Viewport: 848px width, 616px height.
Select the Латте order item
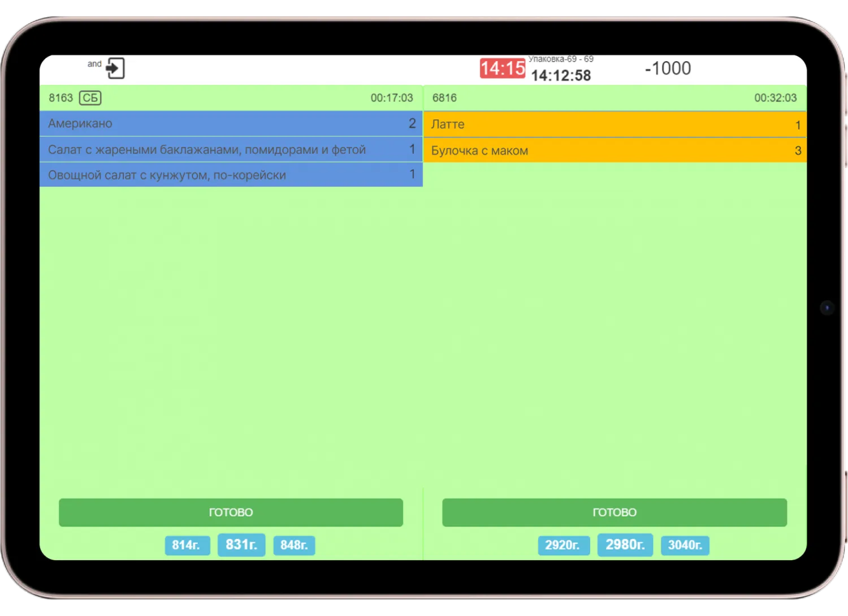pyautogui.click(x=615, y=124)
